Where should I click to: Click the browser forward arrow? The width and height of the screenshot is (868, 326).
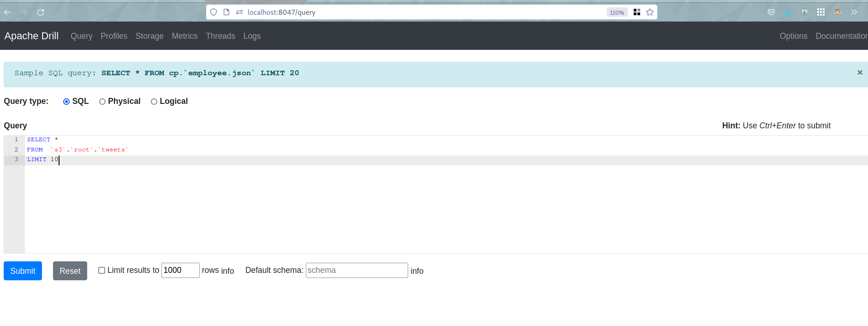[24, 12]
